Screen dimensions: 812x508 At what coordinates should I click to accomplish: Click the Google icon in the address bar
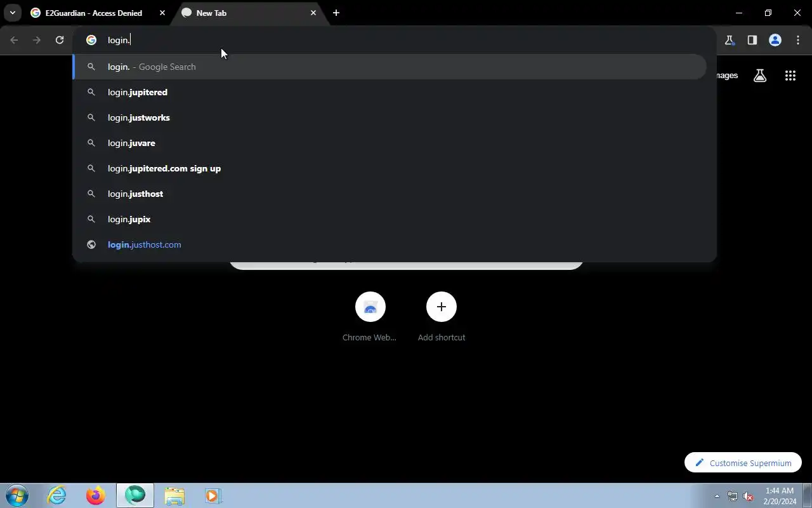tap(91, 40)
